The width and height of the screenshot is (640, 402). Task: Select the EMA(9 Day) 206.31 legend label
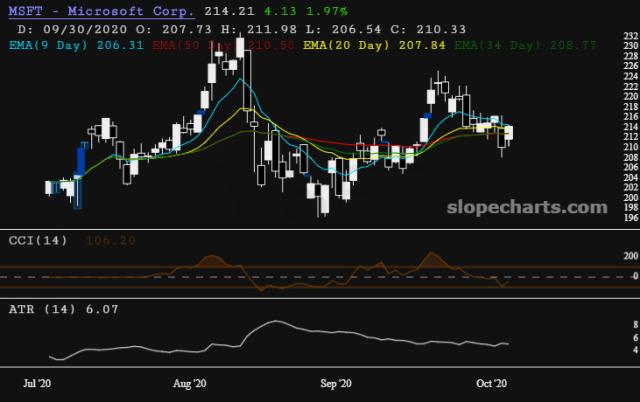(x=76, y=45)
